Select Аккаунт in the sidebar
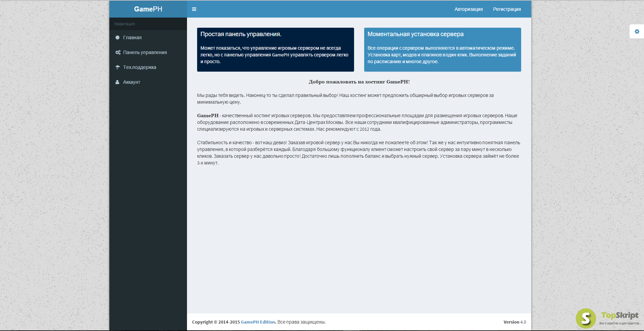 [148, 82]
